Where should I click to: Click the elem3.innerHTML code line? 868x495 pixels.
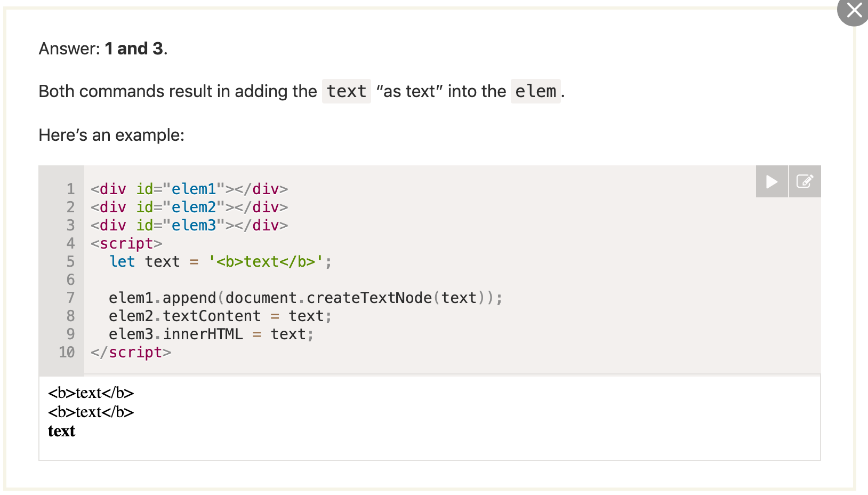pos(211,334)
